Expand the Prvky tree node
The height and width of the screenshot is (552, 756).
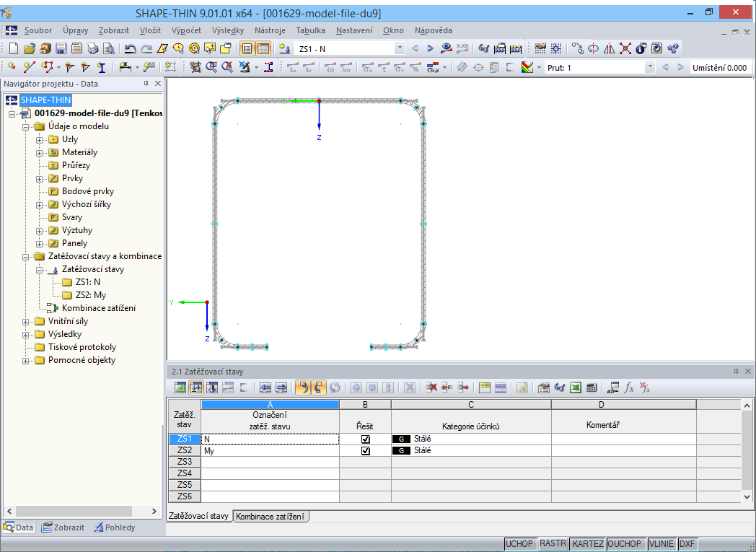tap(40, 179)
